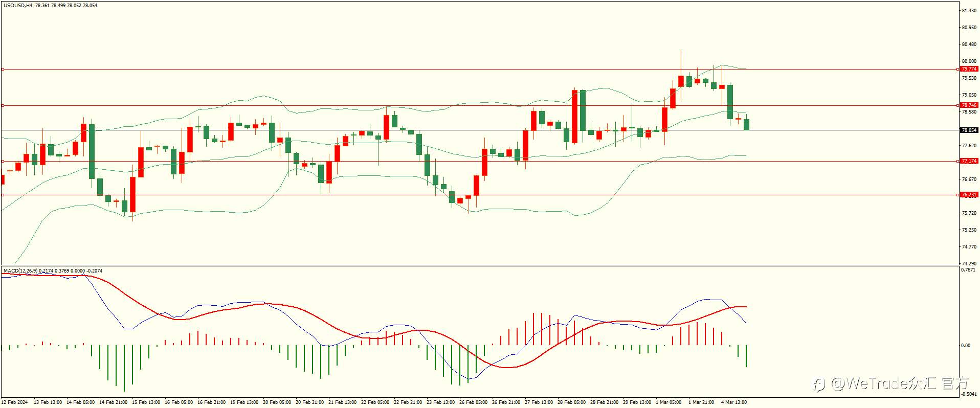Click the 26 Feb 05:00 time label

click(x=473, y=402)
